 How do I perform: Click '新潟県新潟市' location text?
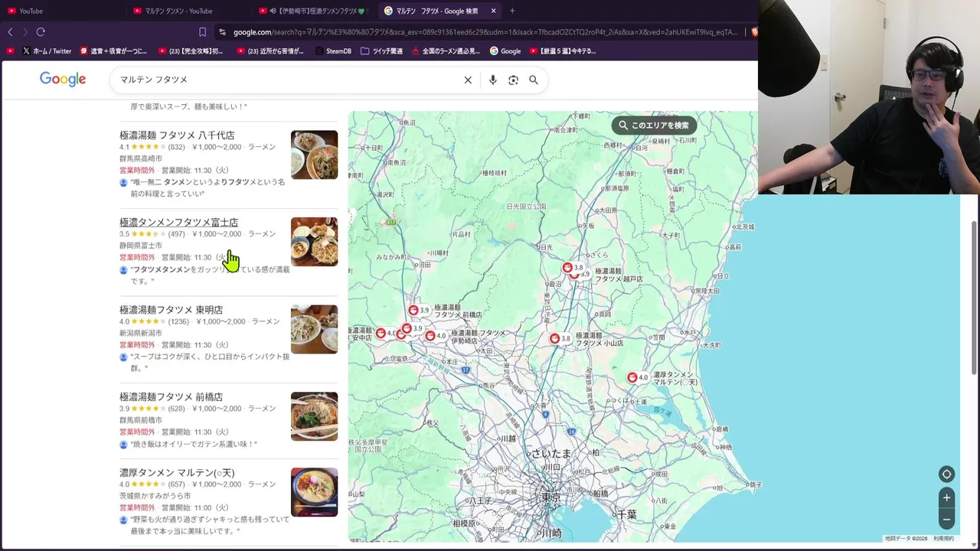coord(141,333)
